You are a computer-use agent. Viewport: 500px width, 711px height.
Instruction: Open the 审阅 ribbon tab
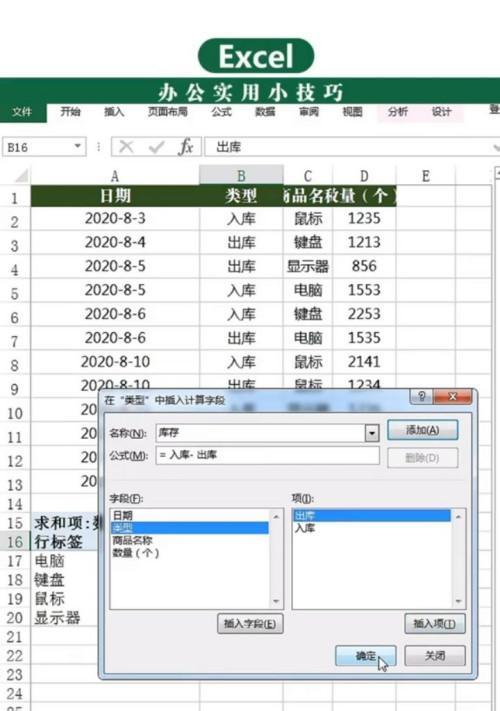point(309,112)
